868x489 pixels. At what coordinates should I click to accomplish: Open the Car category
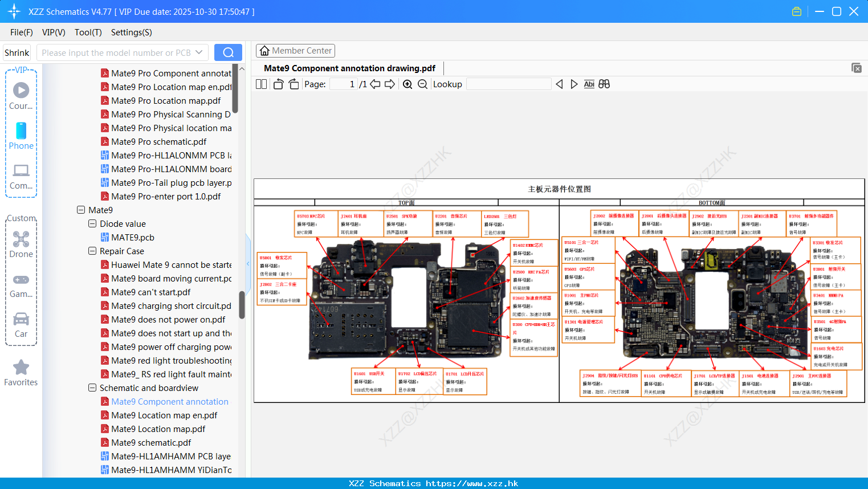21,319
